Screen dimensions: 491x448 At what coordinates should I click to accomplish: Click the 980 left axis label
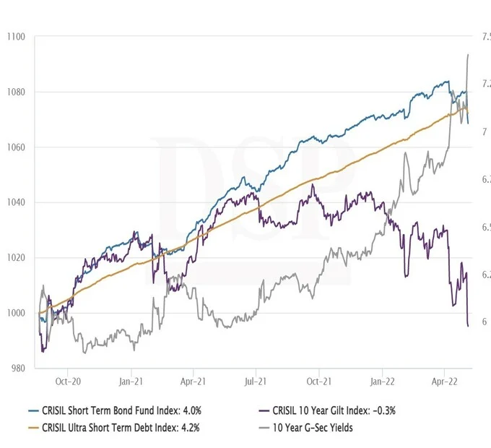(x=16, y=369)
